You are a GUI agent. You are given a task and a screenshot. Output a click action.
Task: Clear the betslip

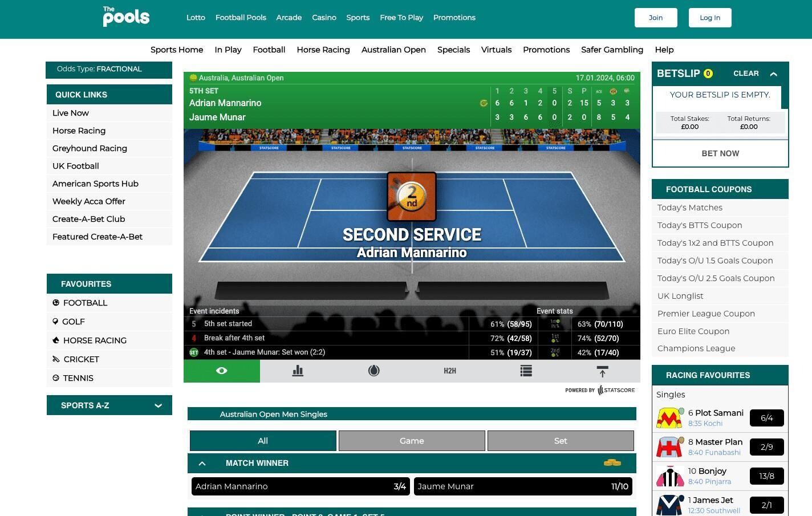pyautogui.click(x=746, y=74)
